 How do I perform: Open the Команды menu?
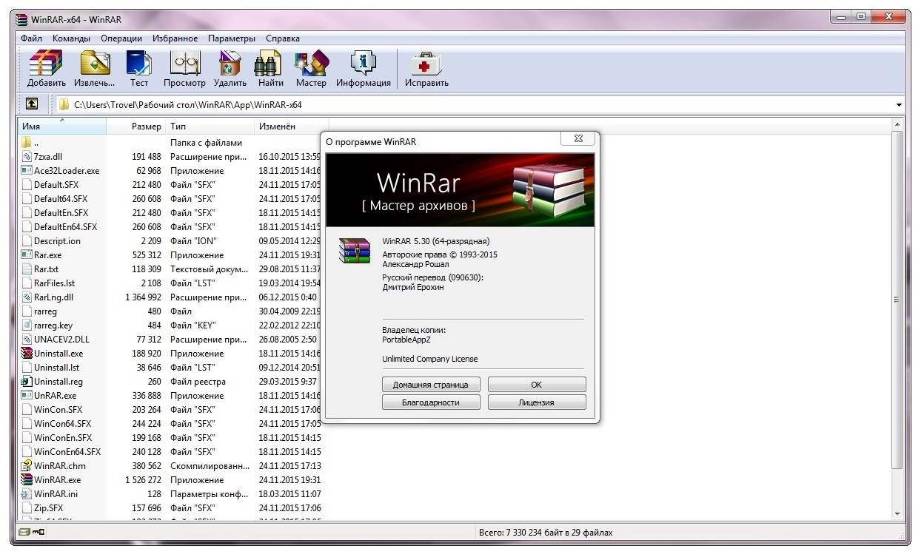[71, 38]
